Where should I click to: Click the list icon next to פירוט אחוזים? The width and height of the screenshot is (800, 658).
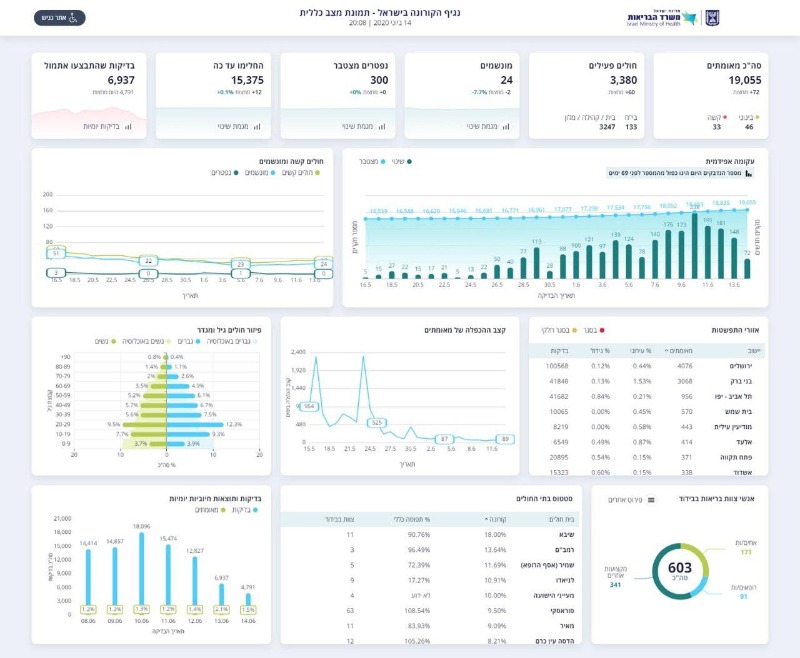(x=651, y=500)
